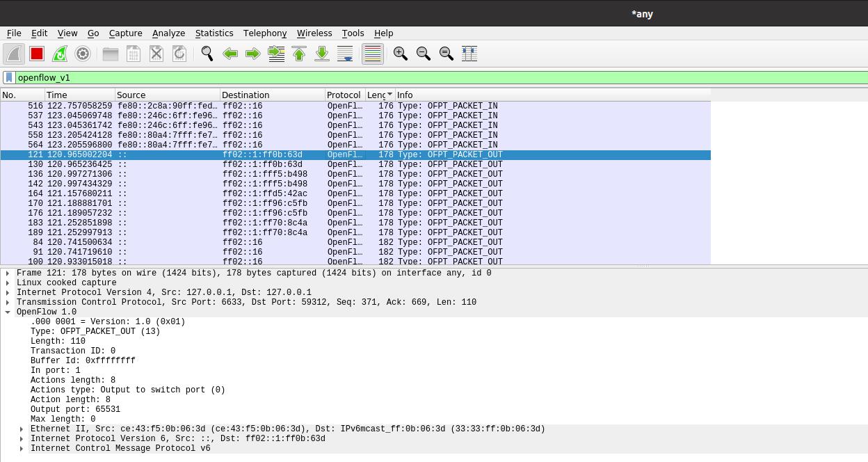Open the Telephony menu
The image size is (868, 462).
(264, 33)
